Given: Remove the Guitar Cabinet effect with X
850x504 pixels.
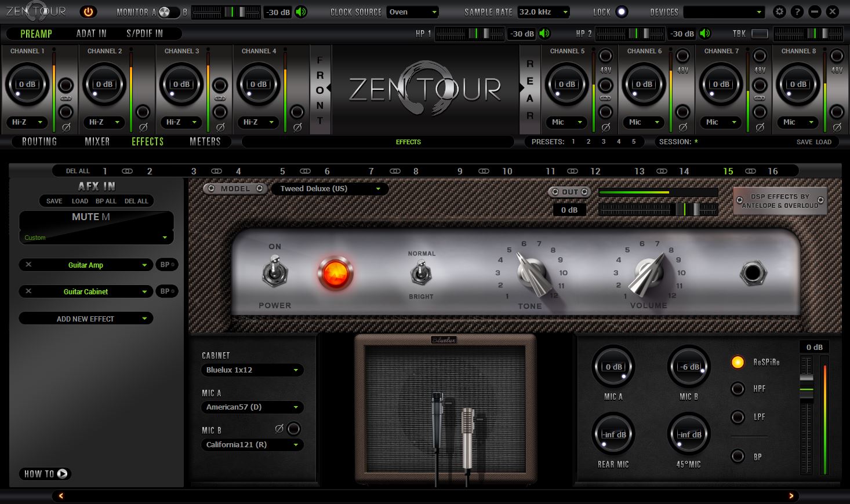Looking at the screenshot, I should tap(28, 291).
